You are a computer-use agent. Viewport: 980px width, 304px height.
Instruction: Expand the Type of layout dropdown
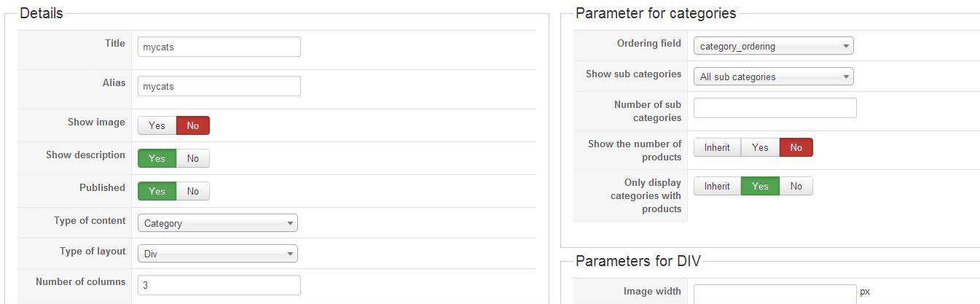click(x=218, y=253)
